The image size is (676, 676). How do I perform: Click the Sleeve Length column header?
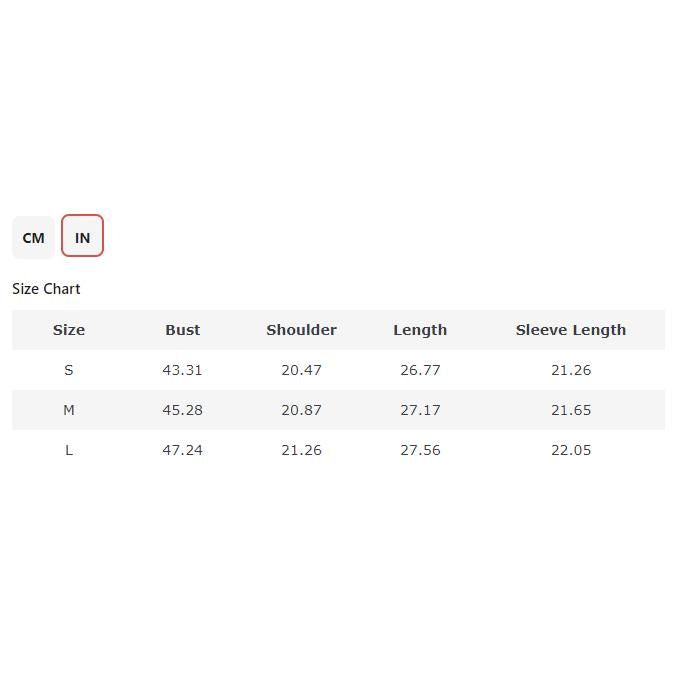(x=570, y=330)
